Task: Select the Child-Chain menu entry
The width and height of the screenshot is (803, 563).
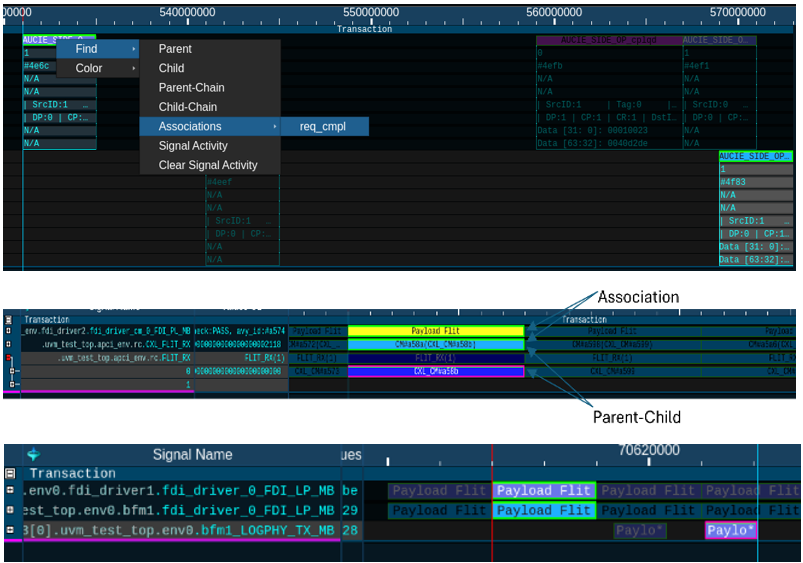Action: coord(210,107)
